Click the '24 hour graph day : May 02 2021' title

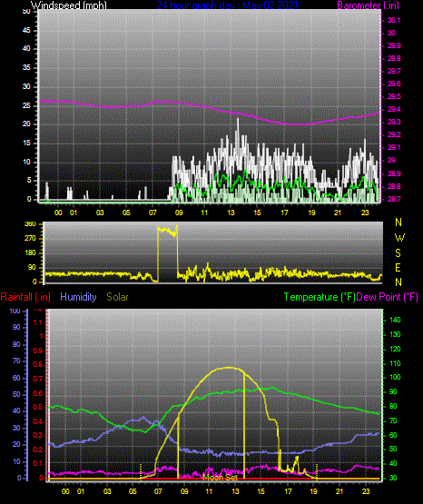pos(227,5)
